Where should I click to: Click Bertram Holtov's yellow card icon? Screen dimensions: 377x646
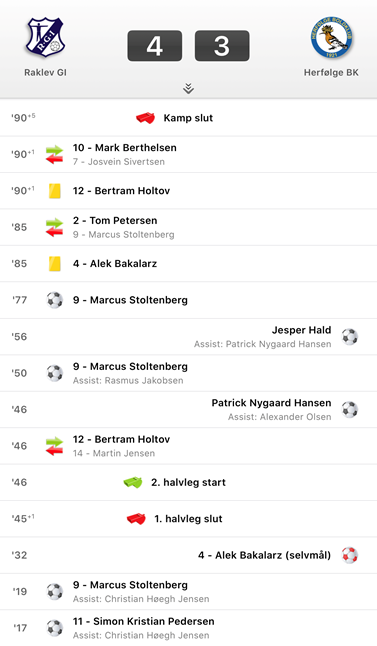point(54,191)
